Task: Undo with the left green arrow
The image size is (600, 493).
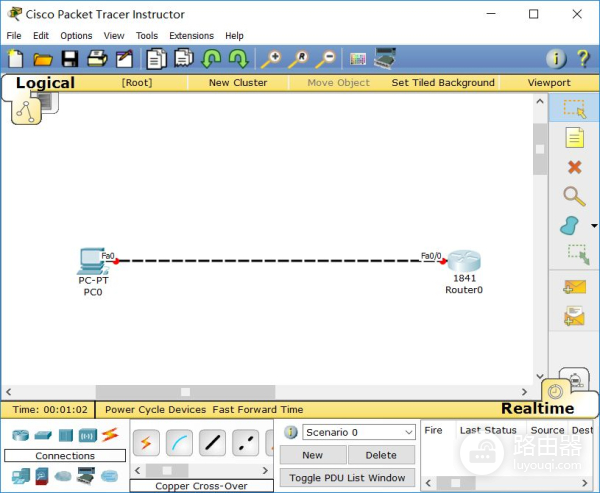Action: click(x=211, y=59)
